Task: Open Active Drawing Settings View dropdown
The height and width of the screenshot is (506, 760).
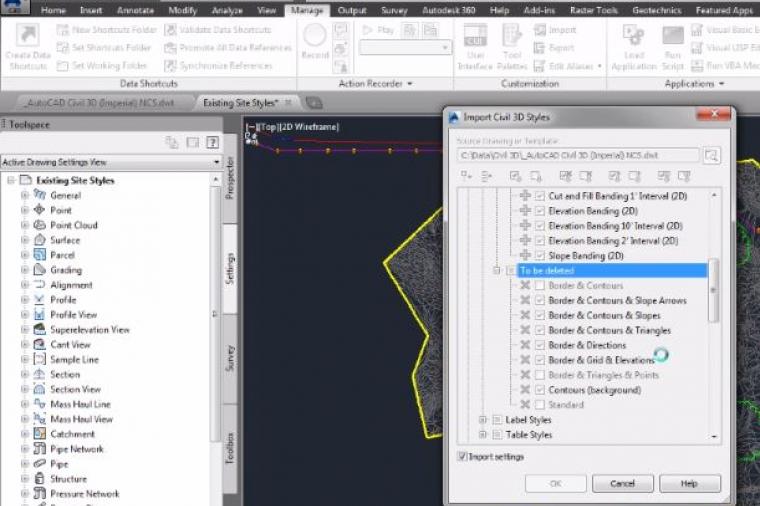Action: (x=216, y=162)
